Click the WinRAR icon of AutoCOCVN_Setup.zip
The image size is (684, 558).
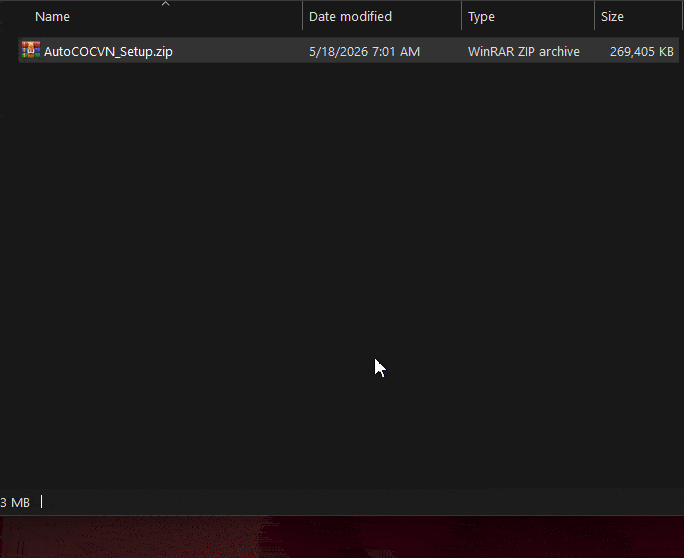[31, 50]
